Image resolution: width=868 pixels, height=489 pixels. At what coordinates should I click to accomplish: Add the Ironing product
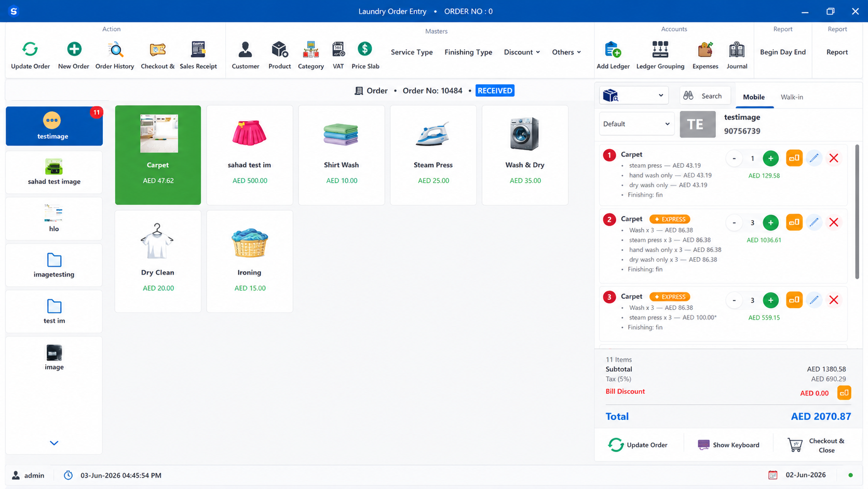250,261
